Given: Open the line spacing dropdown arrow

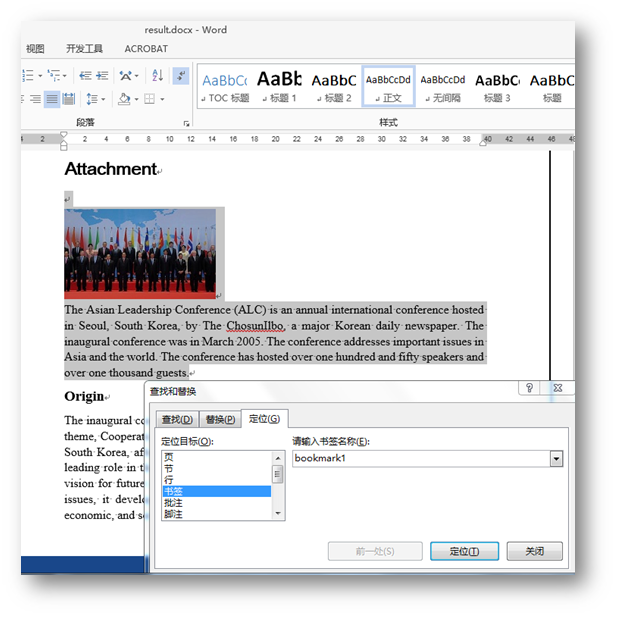Looking at the screenshot, I should [x=103, y=99].
